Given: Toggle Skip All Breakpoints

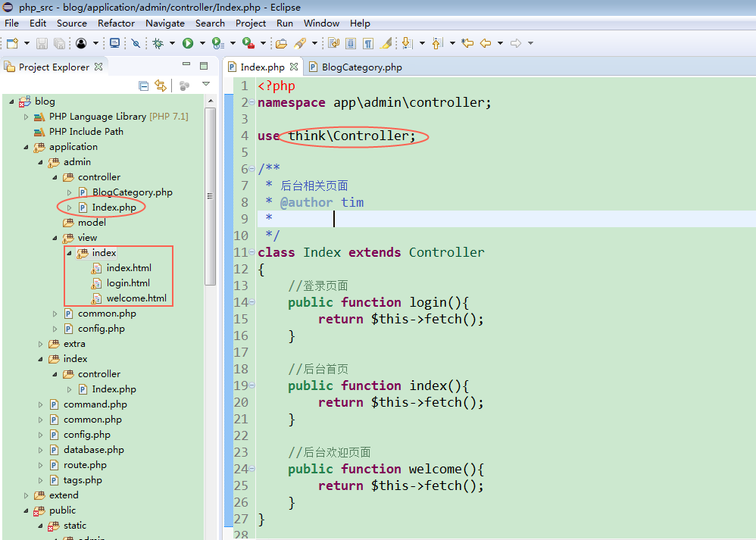Looking at the screenshot, I should coord(136,43).
